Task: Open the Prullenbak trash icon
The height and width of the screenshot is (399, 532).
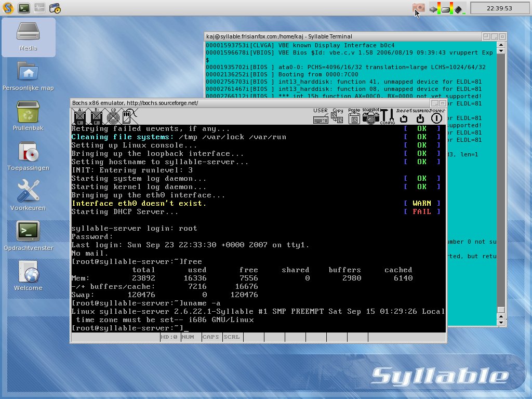Action: tap(28, 116)
